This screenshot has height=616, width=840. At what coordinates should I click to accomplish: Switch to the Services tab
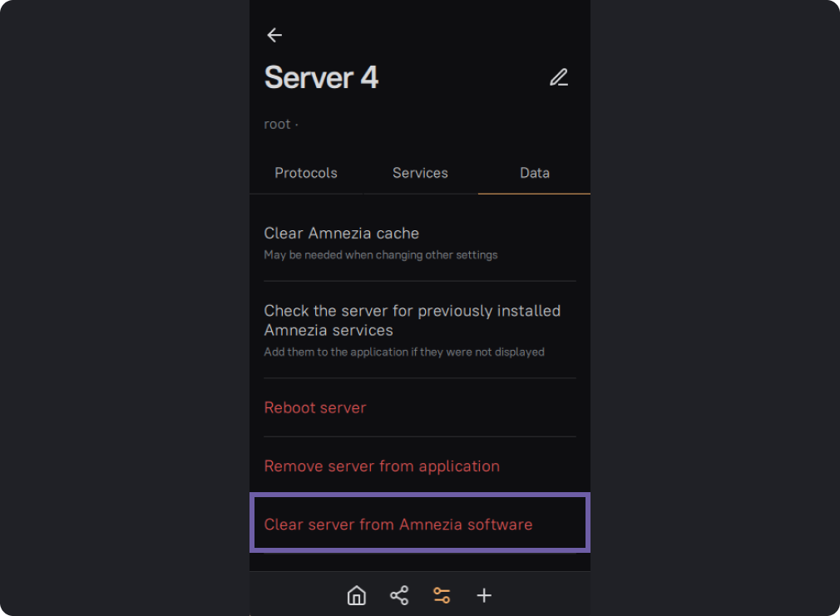click(420, 173)
